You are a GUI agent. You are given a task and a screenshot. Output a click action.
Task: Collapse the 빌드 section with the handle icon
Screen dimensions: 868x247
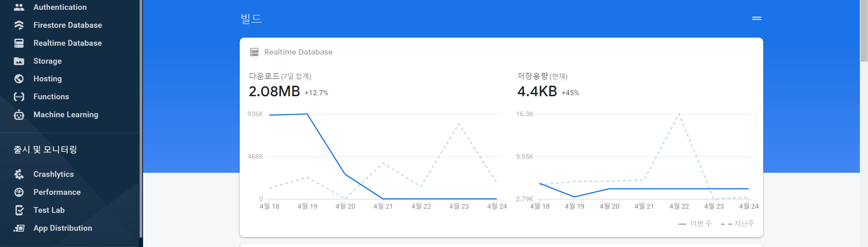757,18
